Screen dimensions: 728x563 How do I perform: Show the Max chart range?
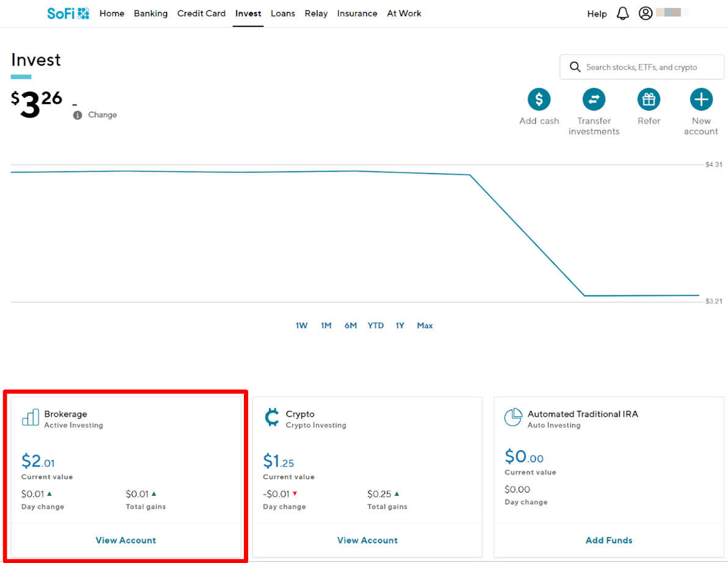425,326
